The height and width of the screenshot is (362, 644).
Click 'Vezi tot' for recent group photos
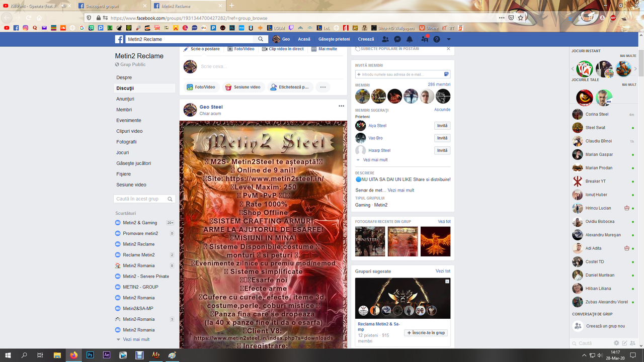[444, 222]
